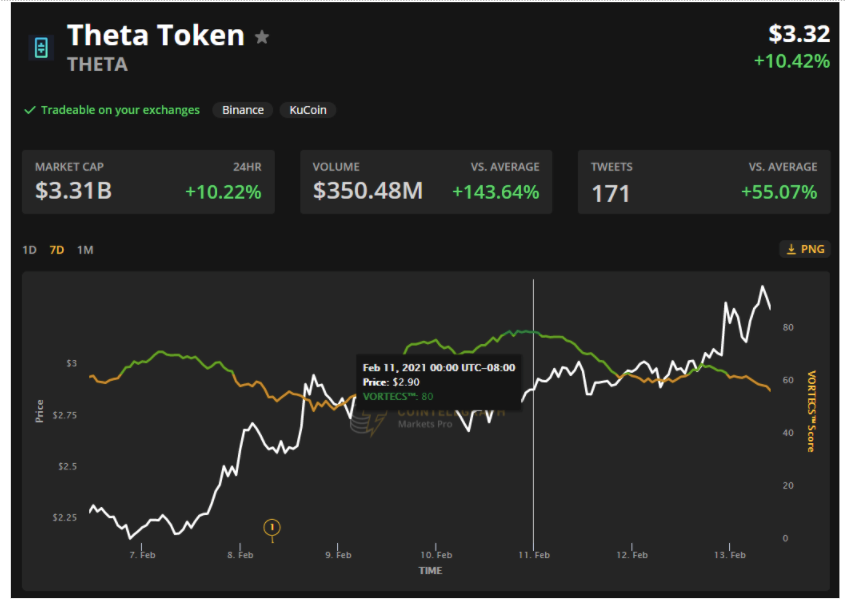Click the green tradeable checkmark icon
Viewport: 846px width, 606px height.
[30, 110]
